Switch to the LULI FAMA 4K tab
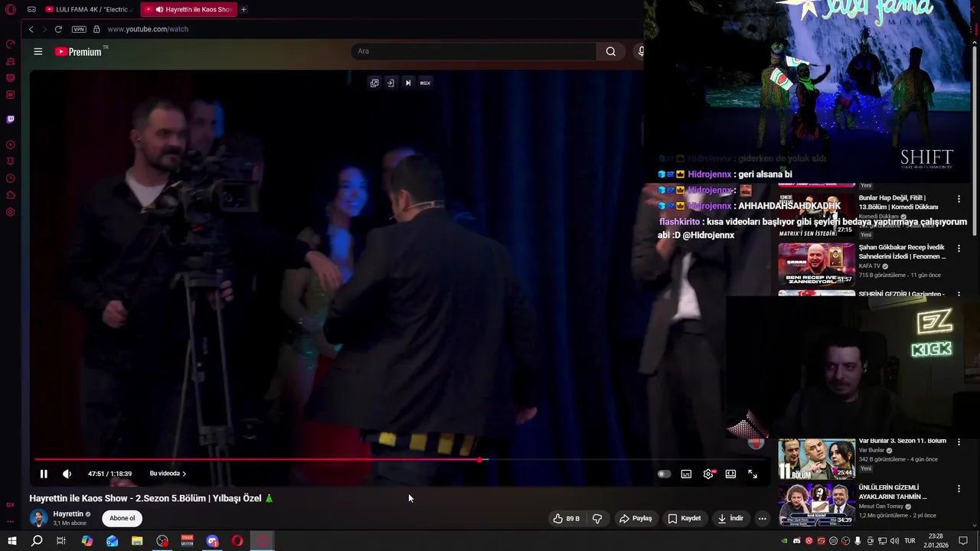The height and width of the screenshot is (551, 980). pyautogui.click(x=89, y=9)
